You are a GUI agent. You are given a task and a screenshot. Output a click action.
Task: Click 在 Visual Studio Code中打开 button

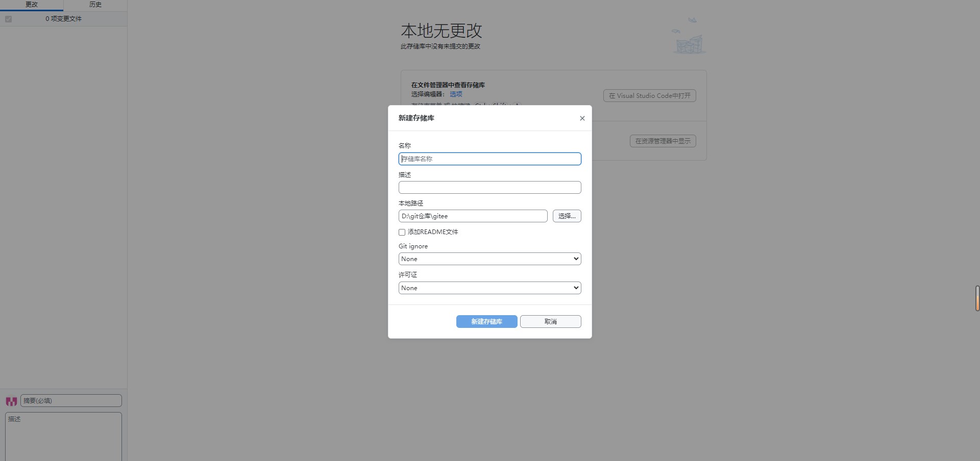click(649, 95)
